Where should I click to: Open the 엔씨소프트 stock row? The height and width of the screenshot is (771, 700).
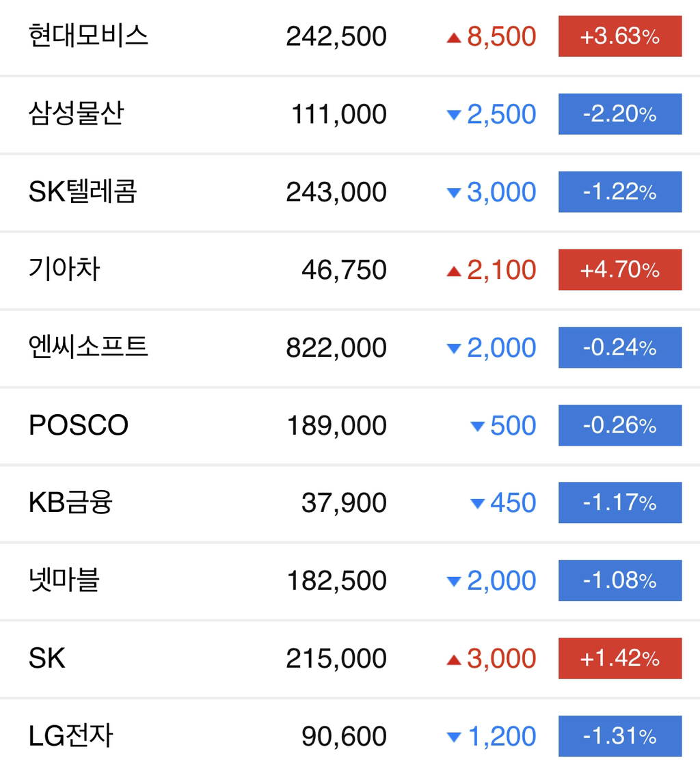tap(350, 348)
